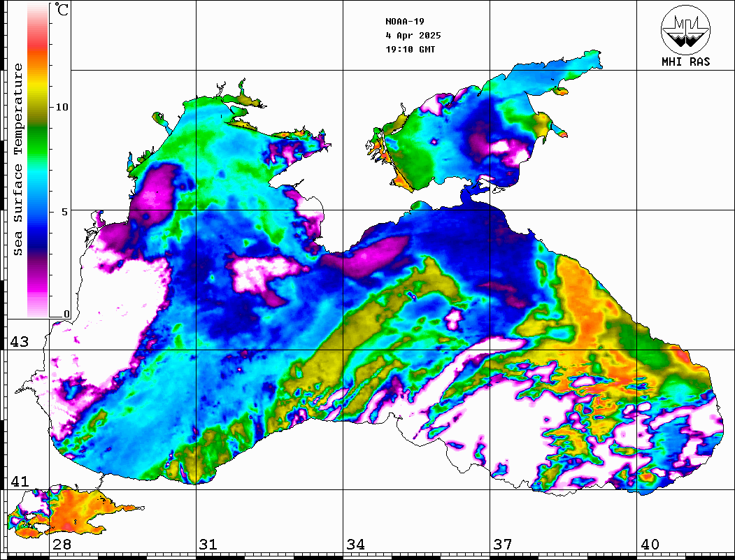Click the "0" mark on the temperature scale
The image size is (735, 560).
(66, 314)
